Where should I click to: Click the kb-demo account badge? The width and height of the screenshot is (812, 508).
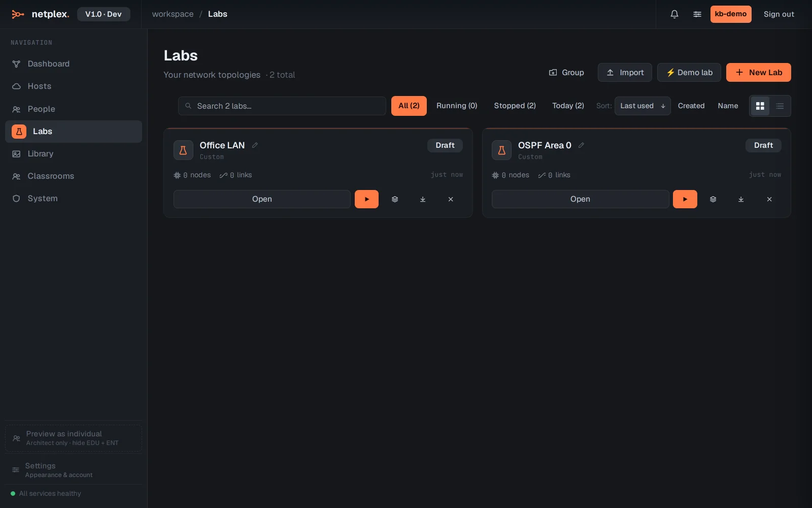coord(731,14)
